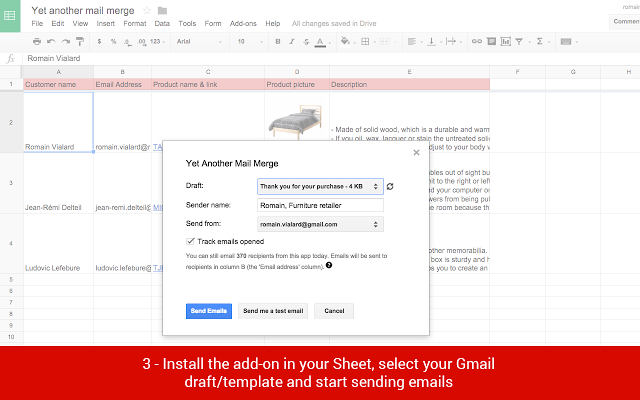
Task: Open the Google Sheets home icon
Action: (x=9, y=16)
